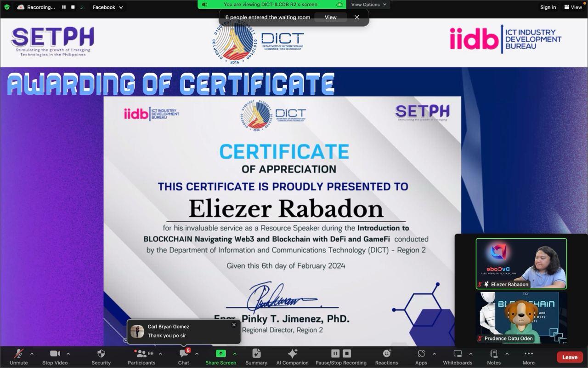The width and height of the screenshot is (588, 368).
Task: Click muted mic icon on Prudence Datu Oden
Action: tap(481, 339)
